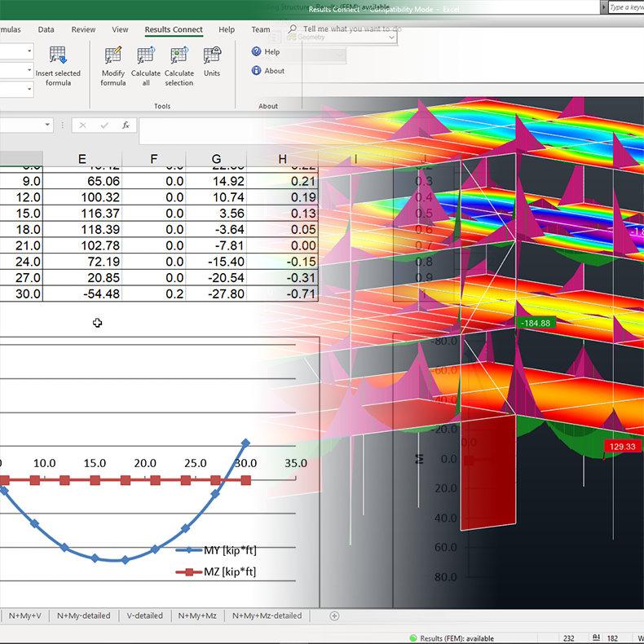
Task: Expand the Name Box dropdown arrow
Action: [48, 126]
